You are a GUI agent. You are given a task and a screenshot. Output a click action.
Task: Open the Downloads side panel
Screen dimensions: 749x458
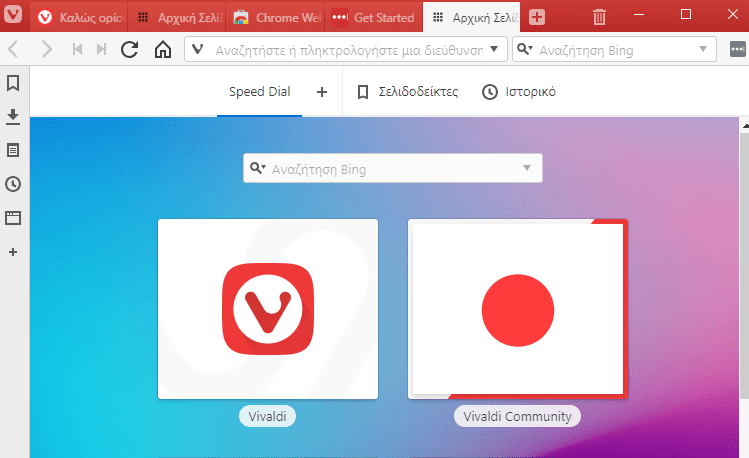[13, 117]
